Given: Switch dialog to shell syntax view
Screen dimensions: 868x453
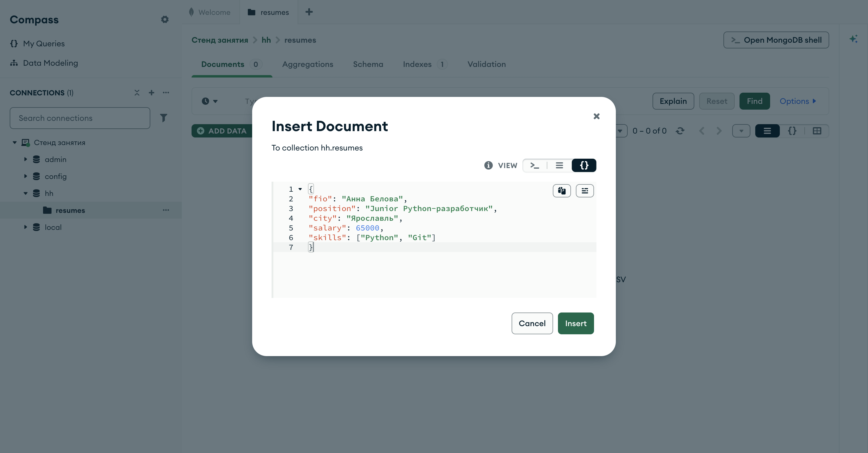Looking at the screenshot, I should click(535, 165).
